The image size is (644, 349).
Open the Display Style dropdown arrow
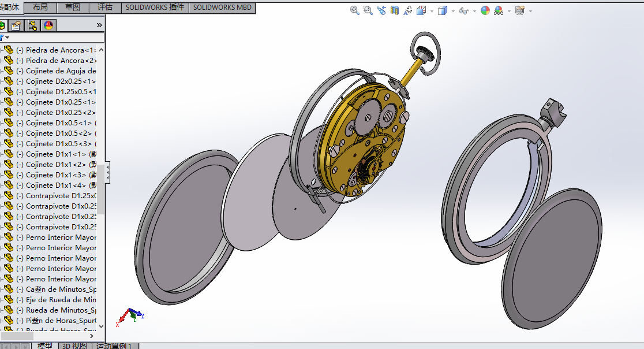(x=453, y=11)
